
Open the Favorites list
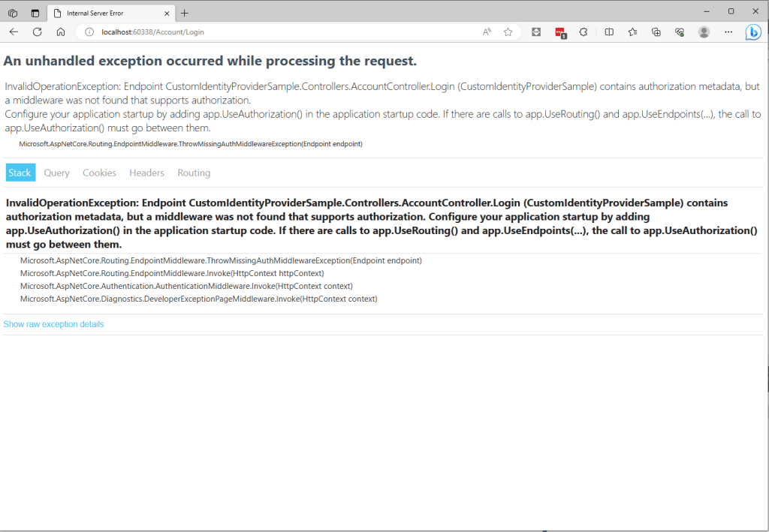tap(632, 32)
